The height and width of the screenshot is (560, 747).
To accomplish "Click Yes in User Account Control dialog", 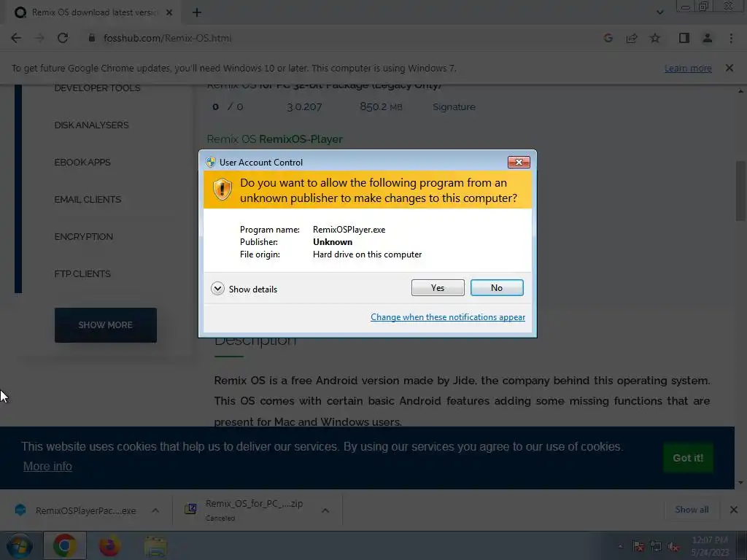I will coord(438,287).
